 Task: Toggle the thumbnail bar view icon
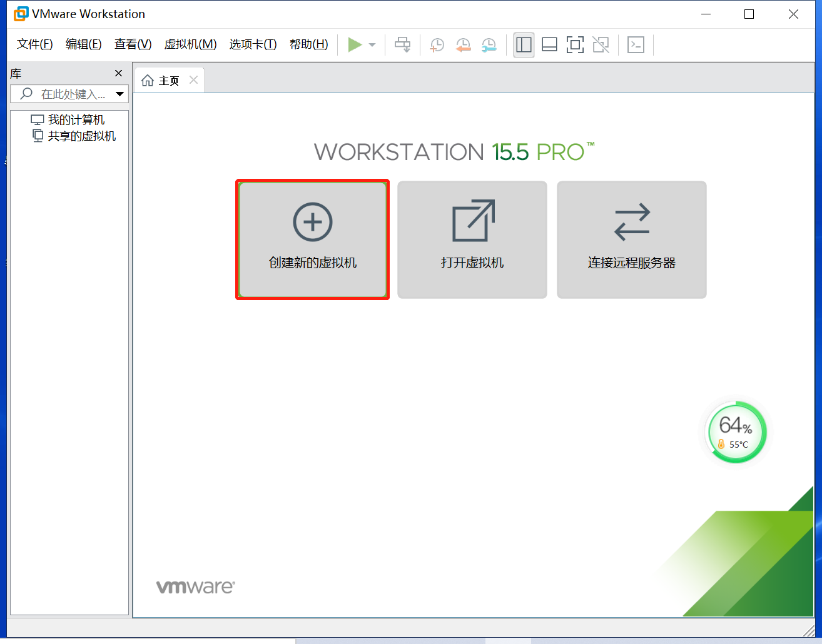[549, 45]
